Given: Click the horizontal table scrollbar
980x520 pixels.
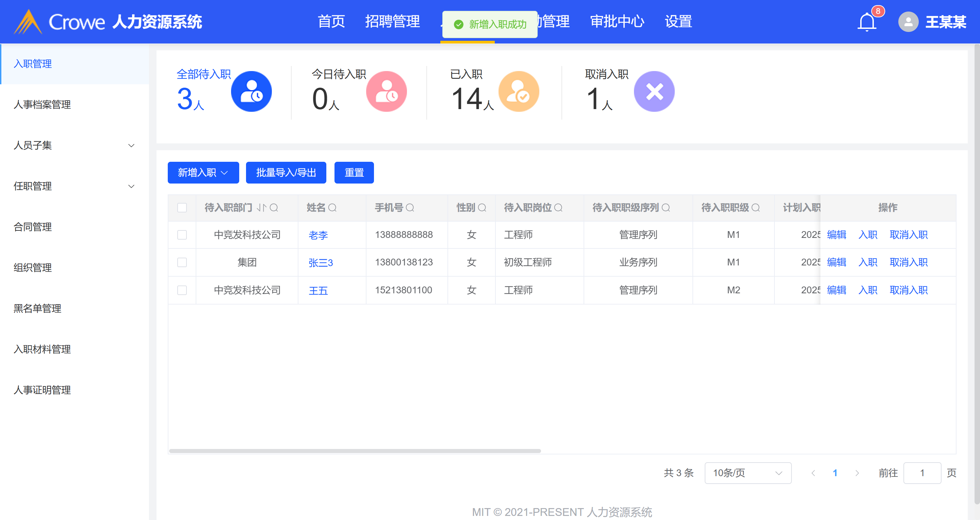Looking at the screenshot, I should [355, 451].
